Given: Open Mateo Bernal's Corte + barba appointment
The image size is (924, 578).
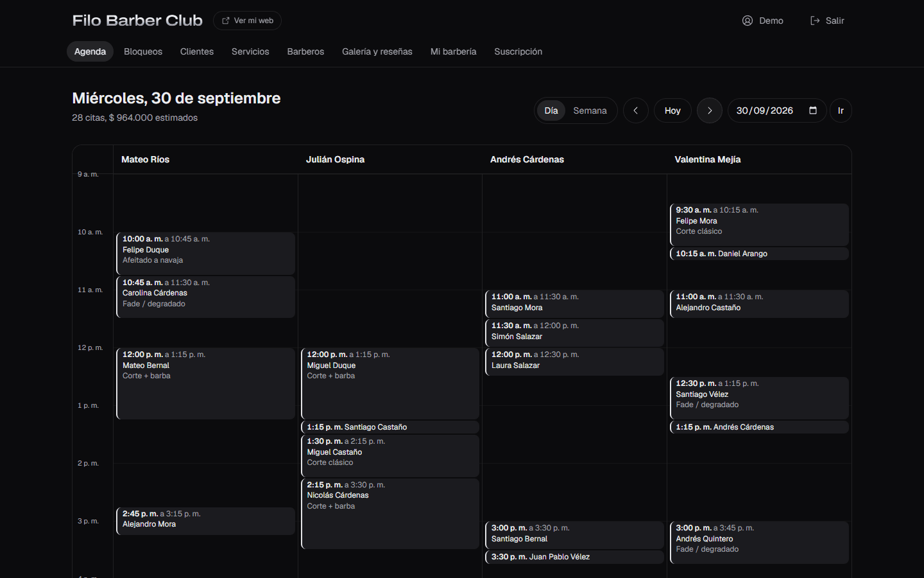Looking at the screenshot, I should pyautogui.click(x=205, y=383).
